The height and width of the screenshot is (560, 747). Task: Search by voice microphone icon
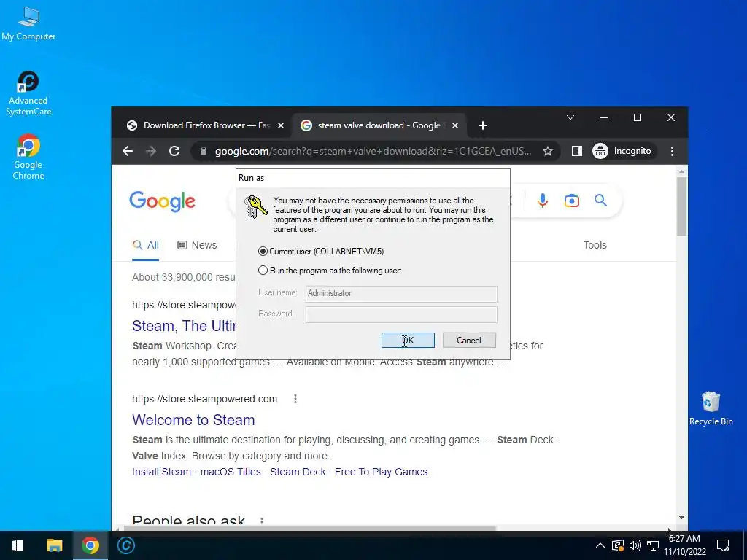542,201
